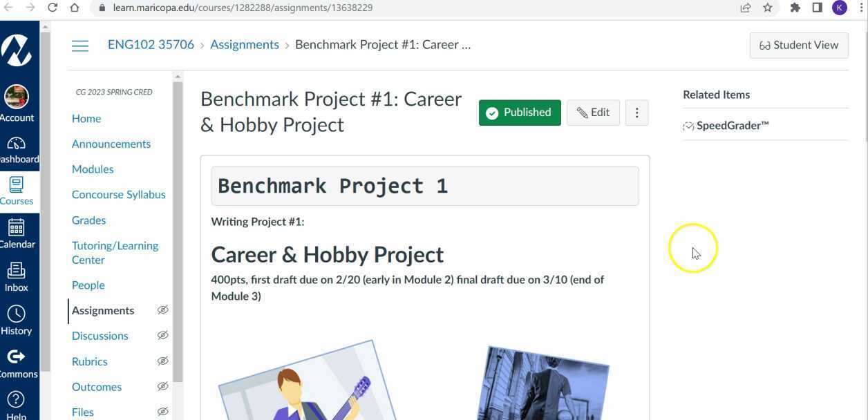Toggle visibility of Outcomes in course navigation
The height and width of the screenshot is (420, 868).
(x=162, y=386)
